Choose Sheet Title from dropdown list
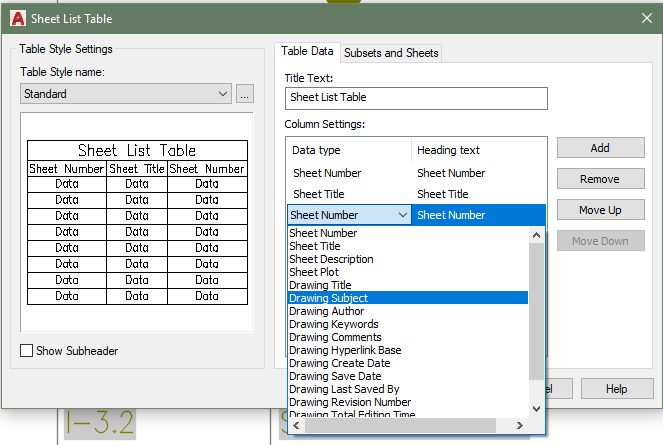The height and width of the screenshot is (445, 663). click(x=408, y=246)
